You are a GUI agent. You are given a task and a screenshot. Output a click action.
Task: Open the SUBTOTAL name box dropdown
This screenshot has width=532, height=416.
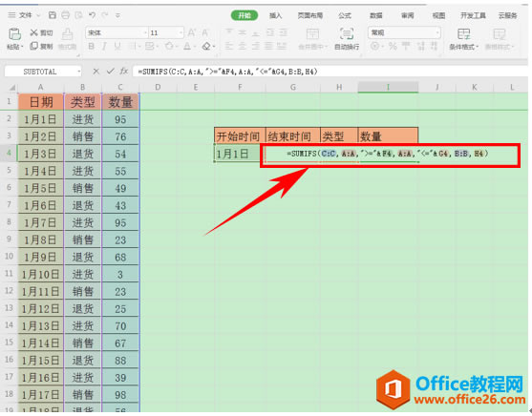(x=78, y=72)
